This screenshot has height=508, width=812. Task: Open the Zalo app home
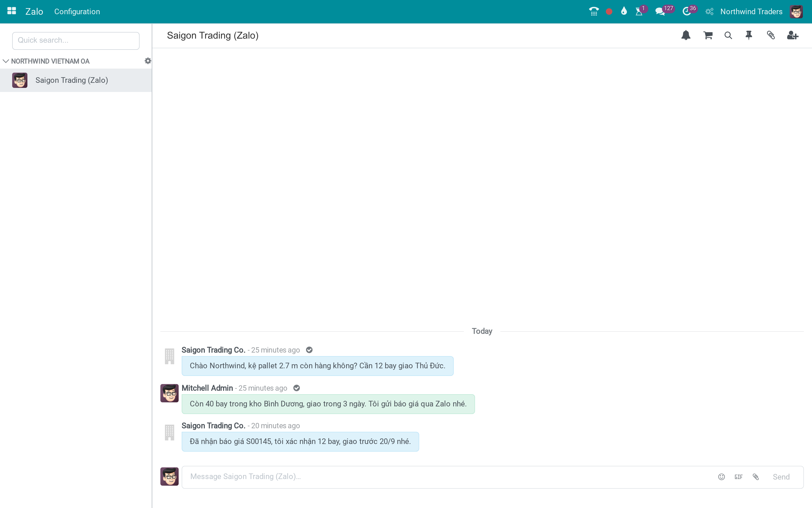[34, 12]
